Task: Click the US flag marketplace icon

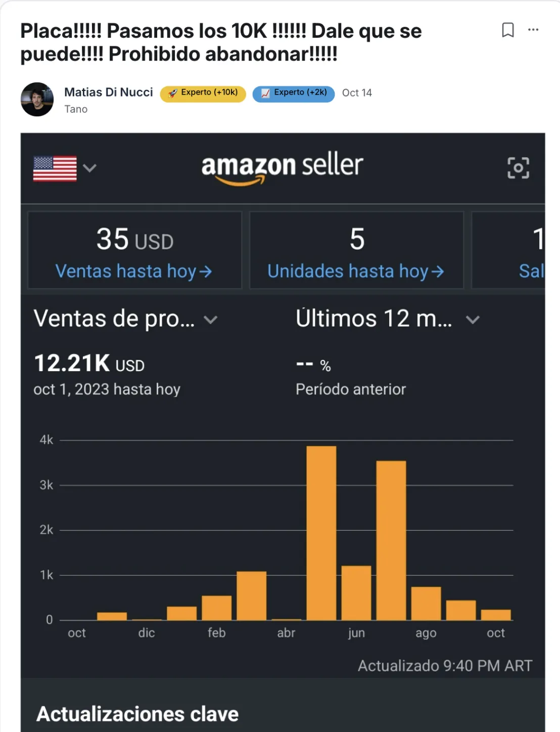Action: pyautogui.click(x=55, y=168)
